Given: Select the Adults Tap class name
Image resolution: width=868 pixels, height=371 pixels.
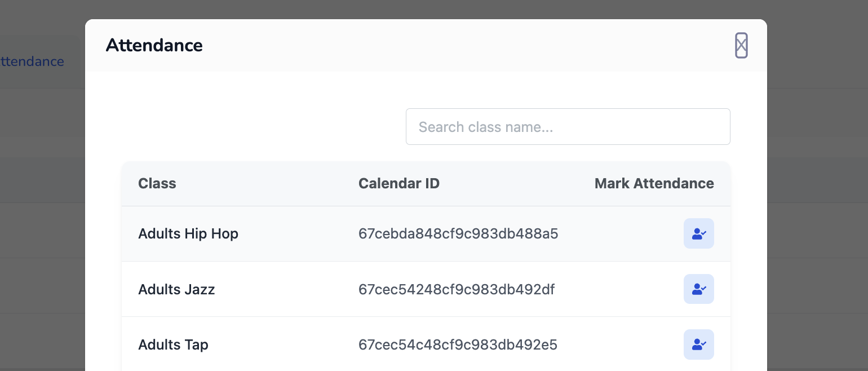Looking at the screenshot, I should (x=173, y=344).
